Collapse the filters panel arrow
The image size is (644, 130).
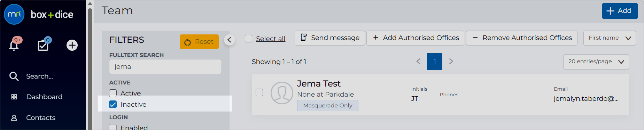click(x=229, y=40)
